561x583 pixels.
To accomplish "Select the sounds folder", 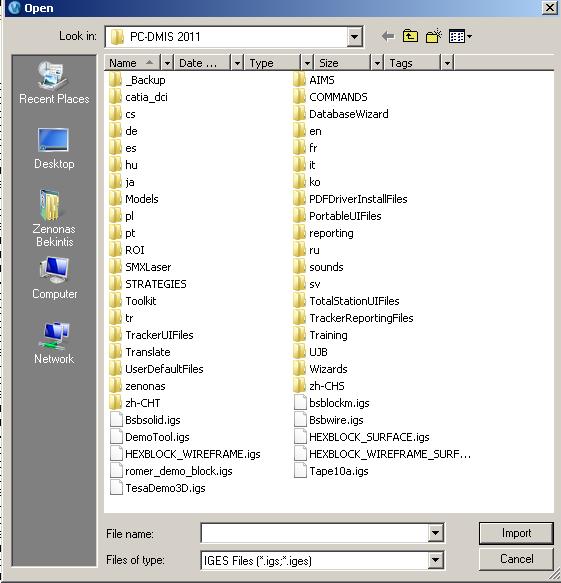I will tap(319, 267).
